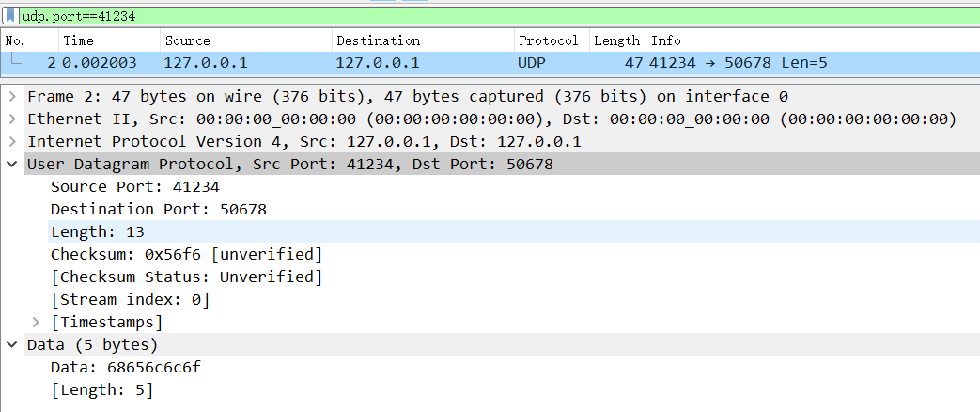Select the Source Port: 41234 field
This screenshot has width=980, height=412.
134,186
